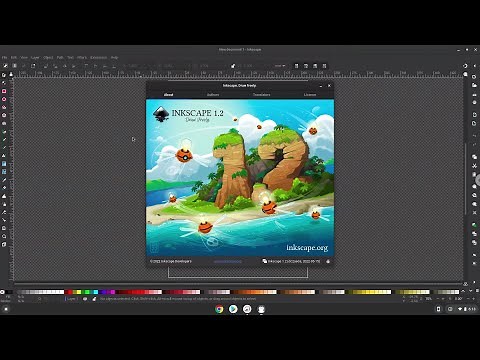Viewport: 480px width, 360px height.
Task: Select the Gradient tool
Action: coord(4,164)
